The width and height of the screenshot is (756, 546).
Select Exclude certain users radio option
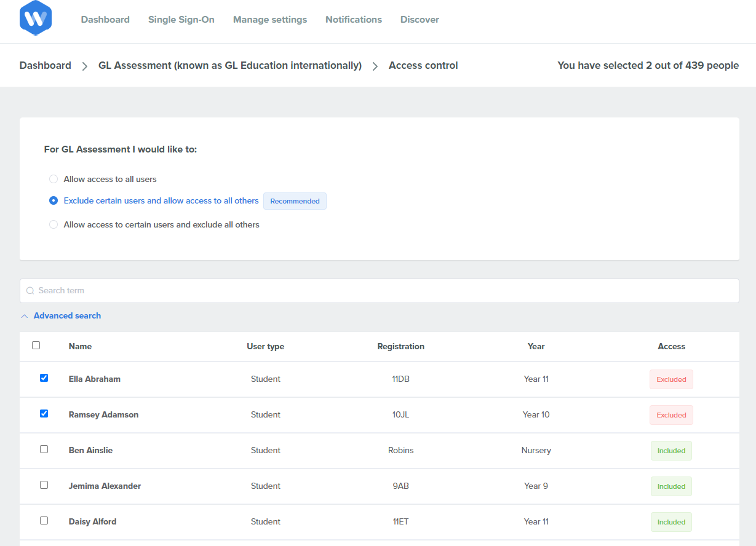click(x=54, y=200)
